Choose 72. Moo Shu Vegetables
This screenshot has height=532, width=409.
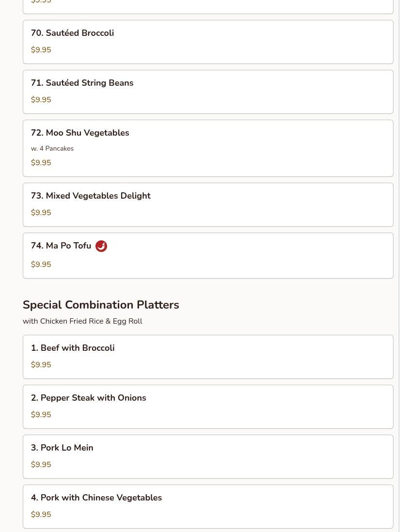pos(80,133)
